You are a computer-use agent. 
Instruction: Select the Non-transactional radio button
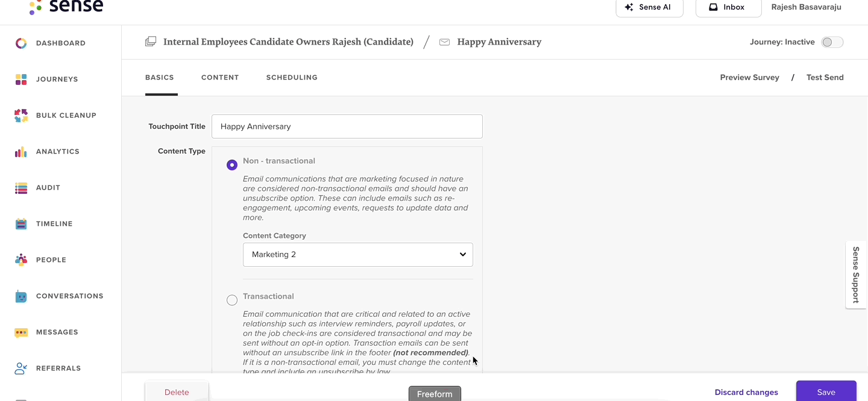[232, 165]
